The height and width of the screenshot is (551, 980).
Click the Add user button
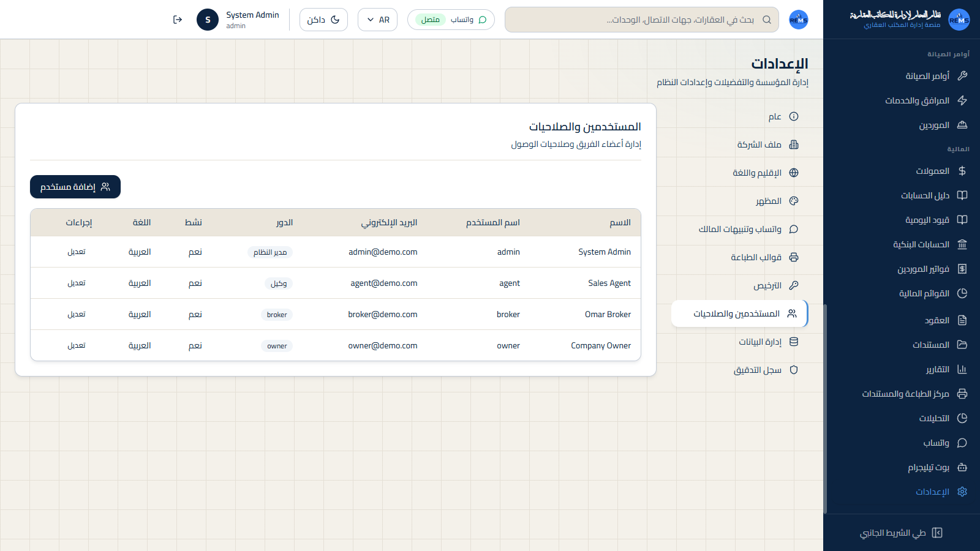point(75,187)
